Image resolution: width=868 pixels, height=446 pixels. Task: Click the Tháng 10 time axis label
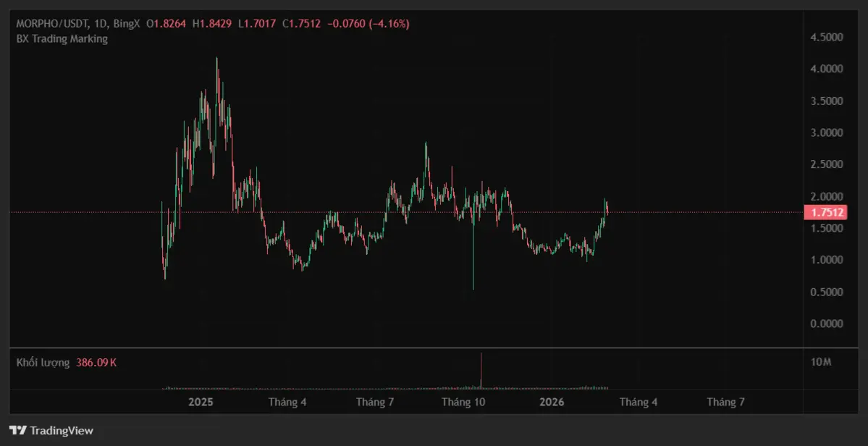463,402
